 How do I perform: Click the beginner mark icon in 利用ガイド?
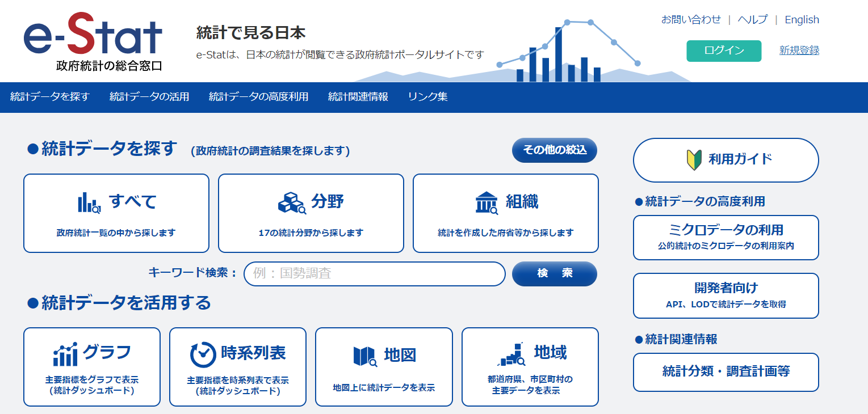(694, 160)
